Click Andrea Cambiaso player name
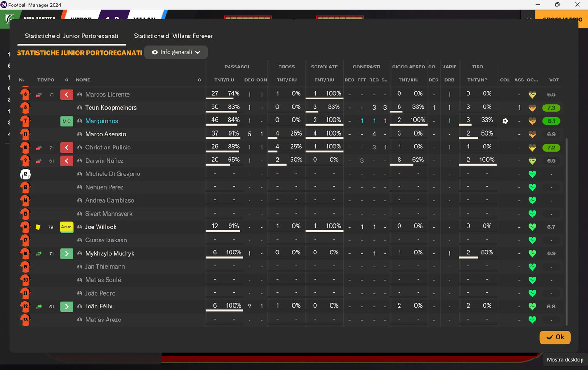The height and width of the screenshot is (370, 588). coord(110,201)
